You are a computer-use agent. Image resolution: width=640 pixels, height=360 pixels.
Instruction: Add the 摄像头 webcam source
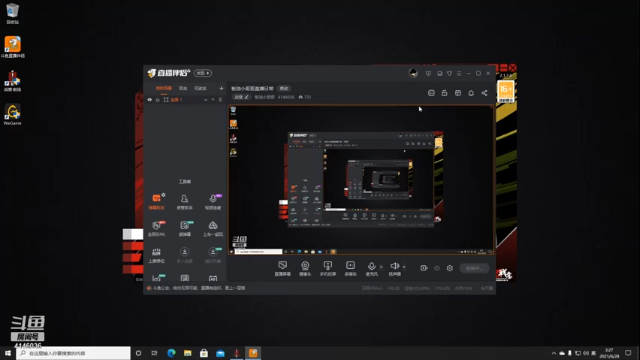pos(305,269)
